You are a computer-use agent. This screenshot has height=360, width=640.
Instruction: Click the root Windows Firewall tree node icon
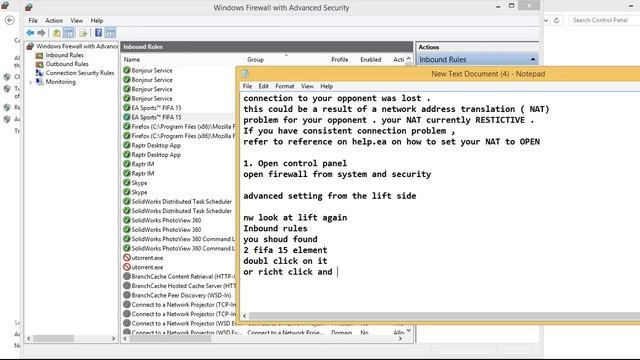(30, 46)
